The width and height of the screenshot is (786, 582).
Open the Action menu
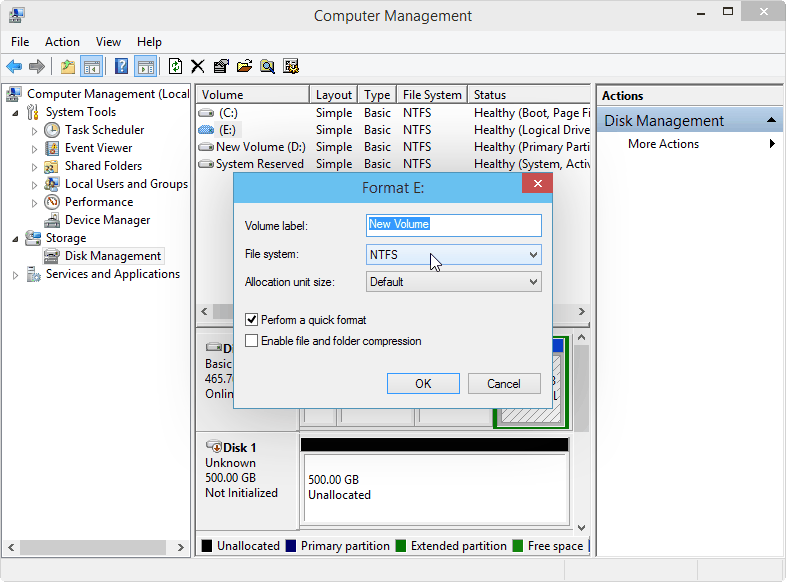tap(62, 42)
